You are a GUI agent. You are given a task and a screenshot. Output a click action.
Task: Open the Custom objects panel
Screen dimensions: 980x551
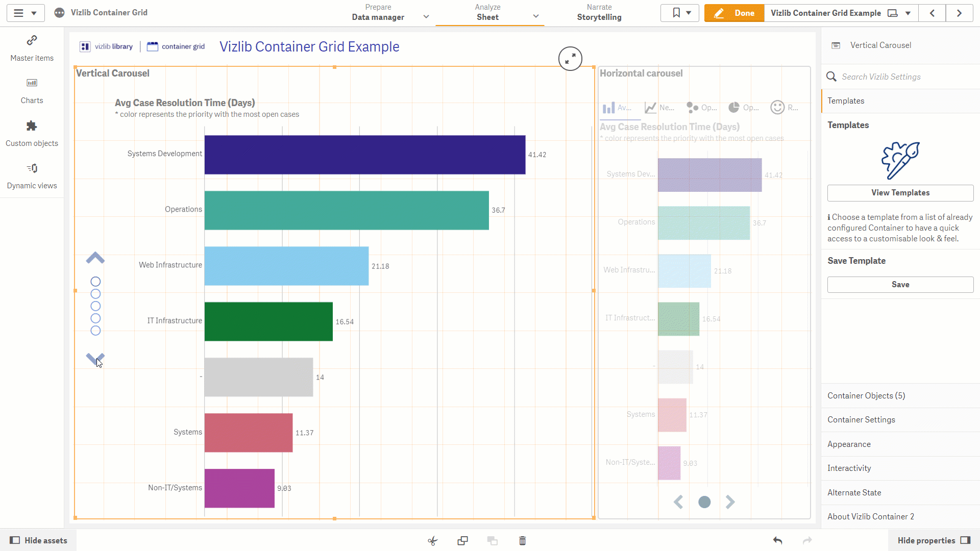coord(32,134)
